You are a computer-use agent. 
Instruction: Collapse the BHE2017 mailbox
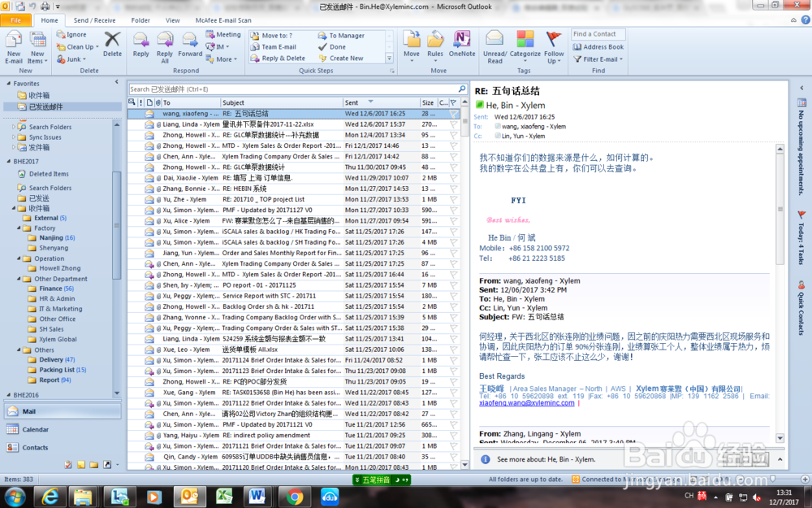tap(8, 161)
